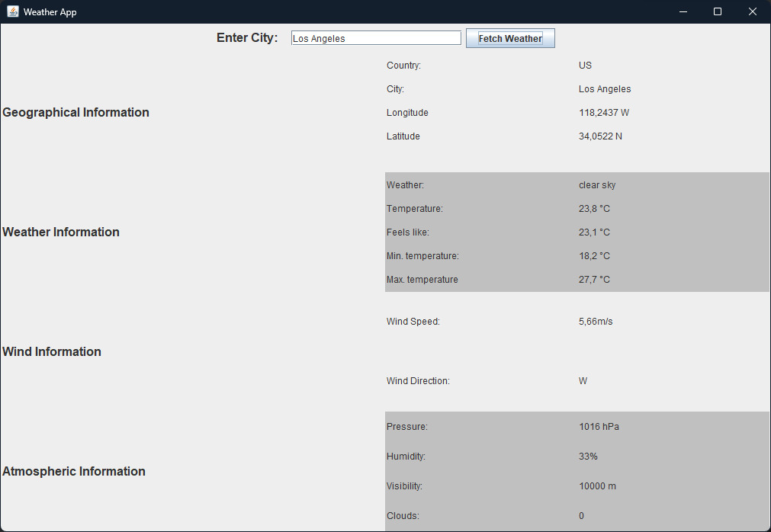Click the Fetch Weather button

point(509,37)
